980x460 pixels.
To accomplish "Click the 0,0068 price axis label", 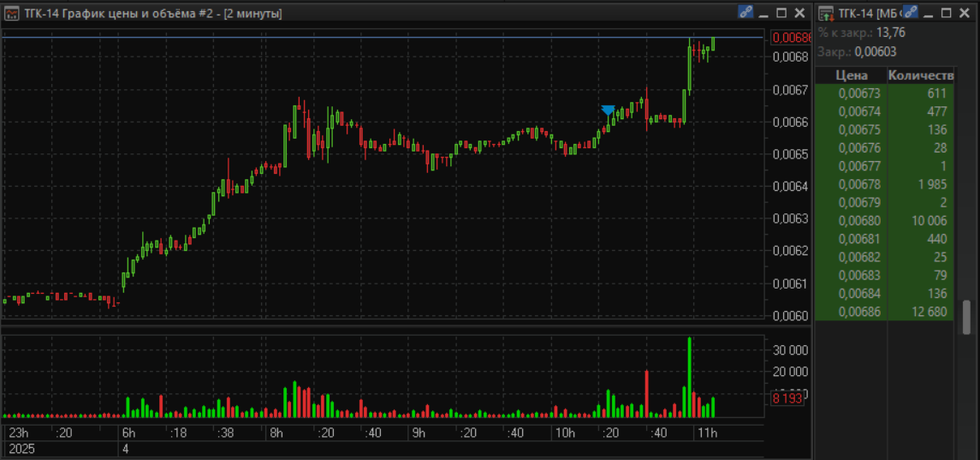I will [790, 57].
